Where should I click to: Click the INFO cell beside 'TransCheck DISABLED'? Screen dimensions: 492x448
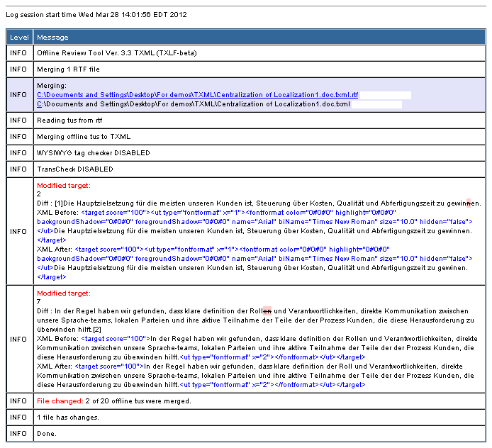[x=18, y=169]
